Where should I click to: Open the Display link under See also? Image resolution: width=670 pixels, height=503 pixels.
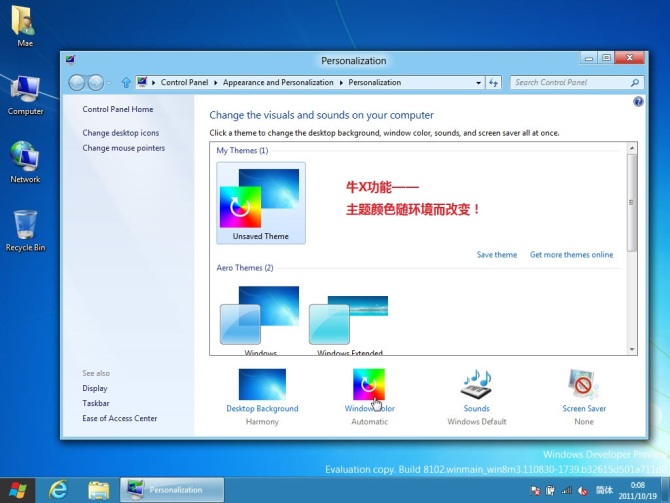pos(95,388)
